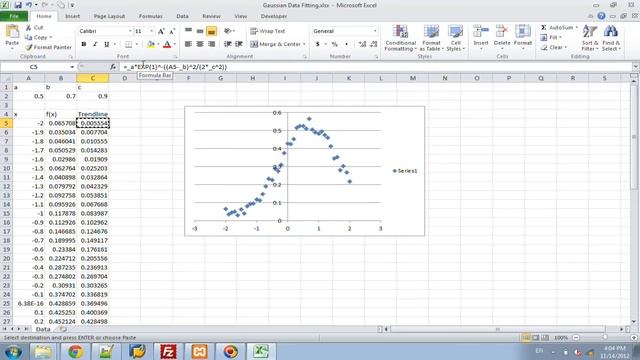Click the Format Painter brush icon
640x360 pixels.
point(29,47)
